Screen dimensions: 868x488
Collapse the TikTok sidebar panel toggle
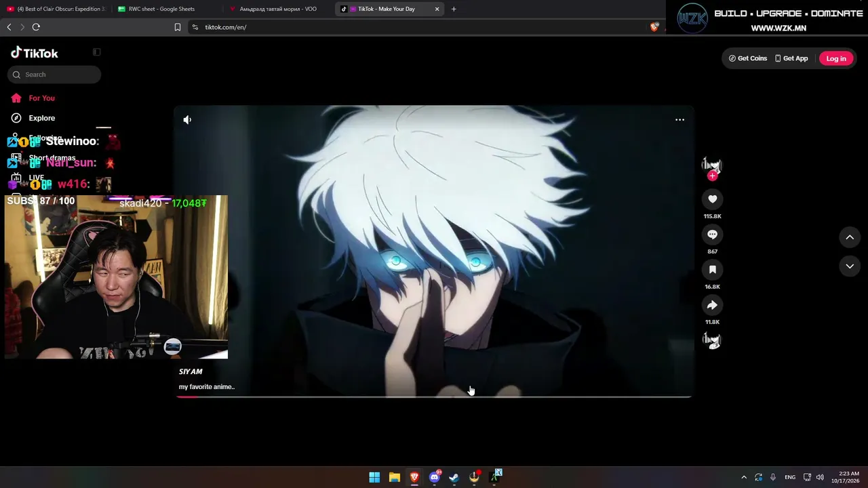pyautogui.click(x=97, y=52)
